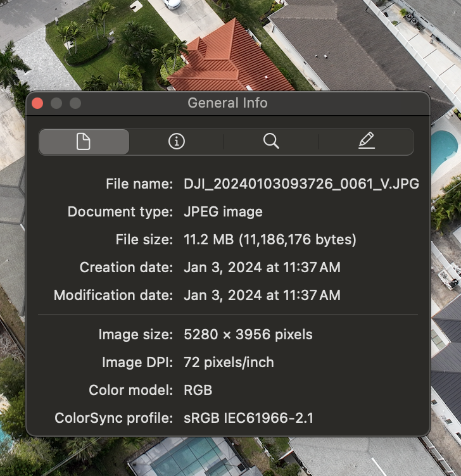This screenshot has width=461, height=476.
Task: Click the Creation date value Jan 3, 2024
Action: pos(262,268)
